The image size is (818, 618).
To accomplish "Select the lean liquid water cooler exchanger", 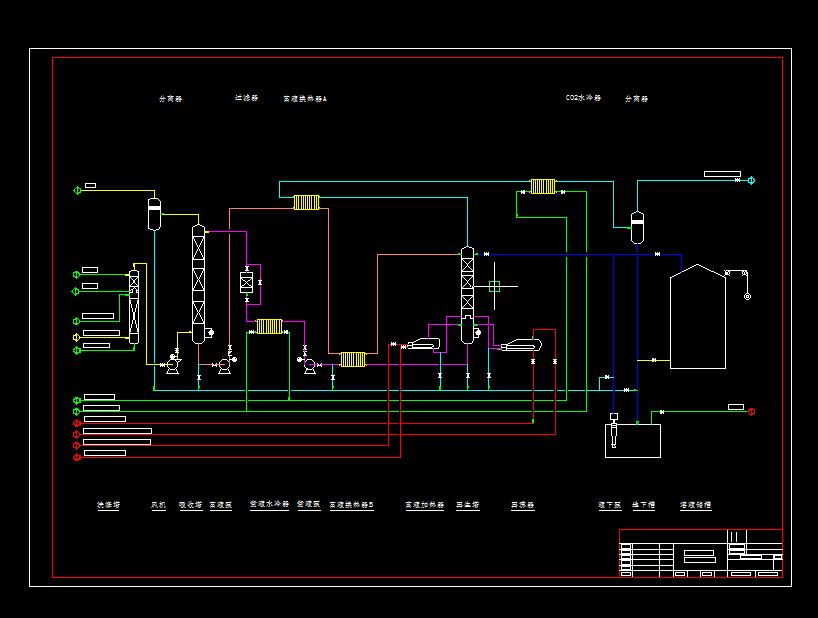I will 269,326.
